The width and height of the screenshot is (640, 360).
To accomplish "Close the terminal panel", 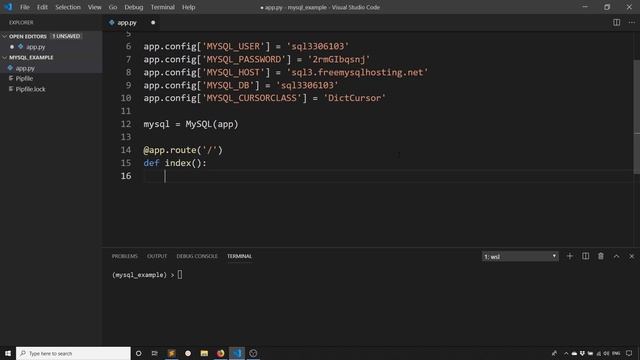I will pos(631,256).
